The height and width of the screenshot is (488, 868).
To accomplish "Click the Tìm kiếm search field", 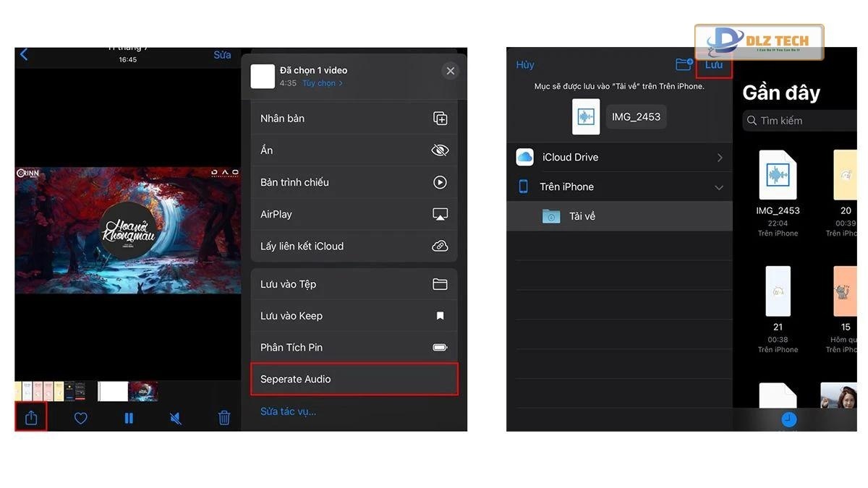I will pyautogui.click(x=799, y=121).
